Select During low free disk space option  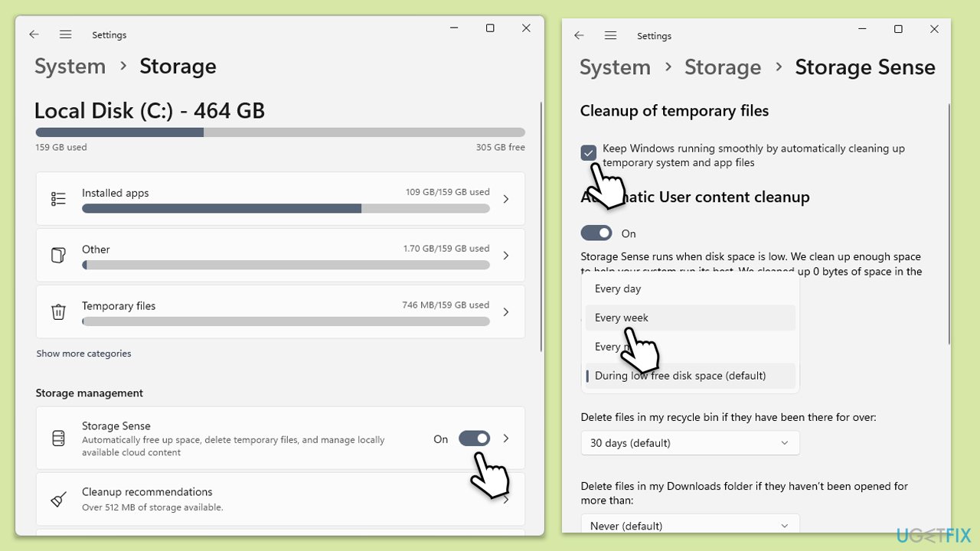[x=690, y=376]
